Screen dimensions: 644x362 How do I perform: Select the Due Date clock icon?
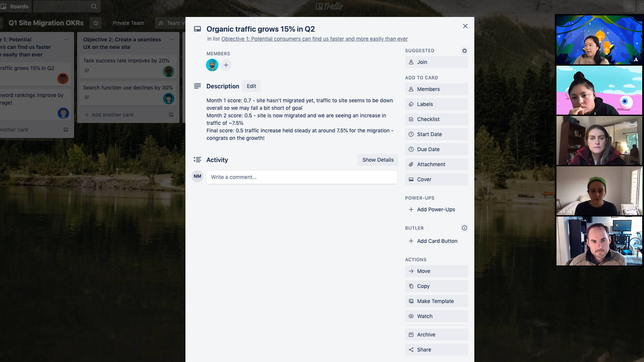click(x=411, y=149)
